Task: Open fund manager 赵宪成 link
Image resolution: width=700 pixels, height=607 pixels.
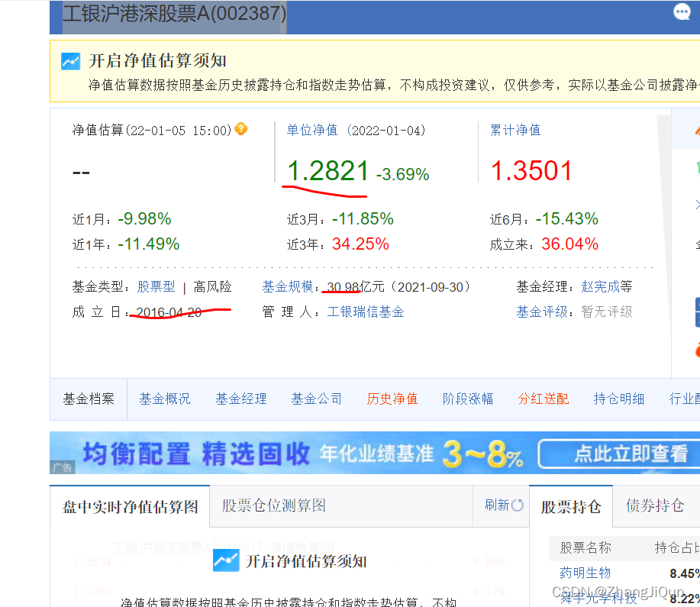Action: 601,286
